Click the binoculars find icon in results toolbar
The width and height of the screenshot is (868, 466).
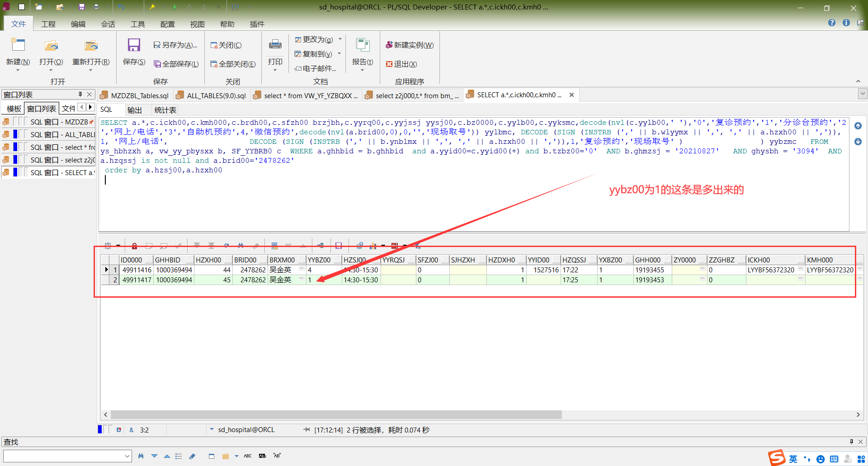(241, 246)
